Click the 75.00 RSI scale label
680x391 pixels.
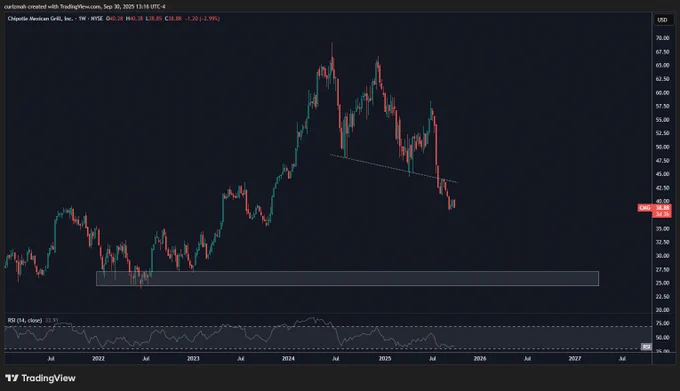[x=662, y=323]
